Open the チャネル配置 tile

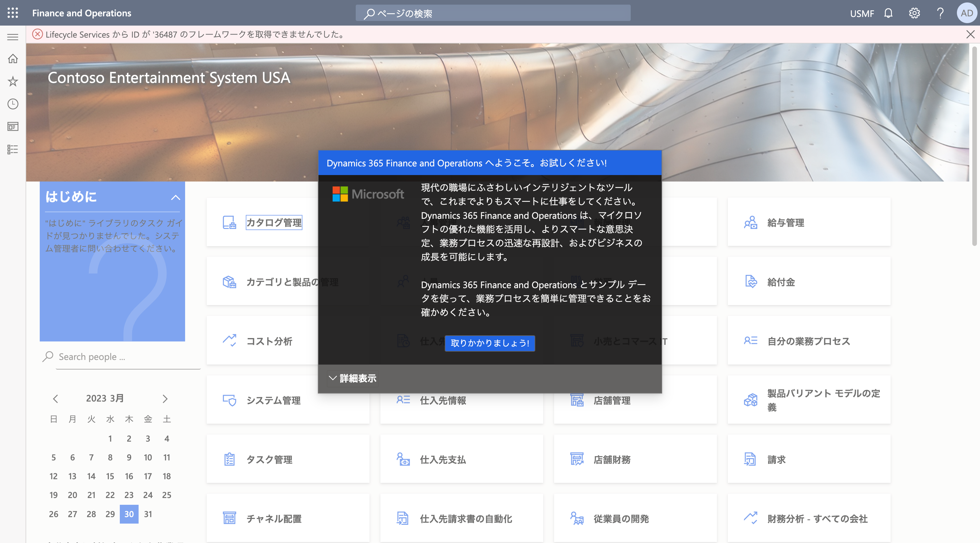coord(288,518)
